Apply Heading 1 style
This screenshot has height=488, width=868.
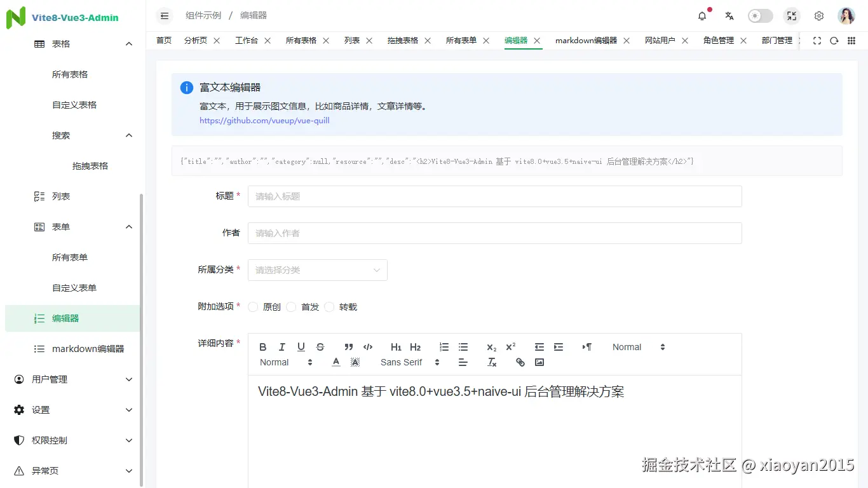[x=397, y=347]
